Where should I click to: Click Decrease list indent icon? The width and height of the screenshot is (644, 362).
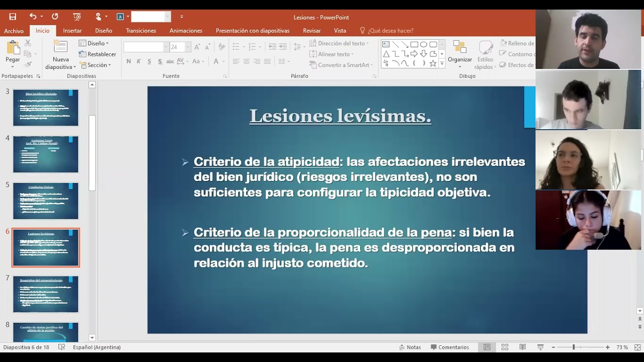272,47
